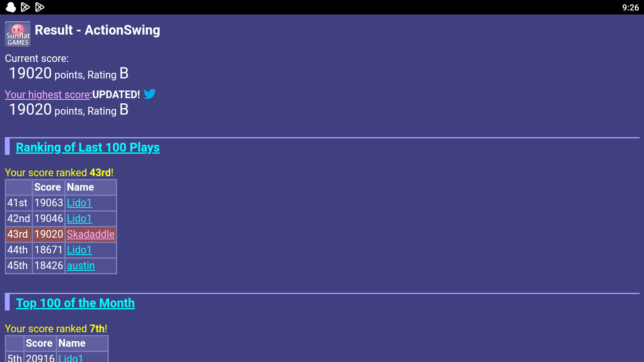Click the Name header in Last 100 table
This screenshot has height=362, width=644.
pos(80,187)
